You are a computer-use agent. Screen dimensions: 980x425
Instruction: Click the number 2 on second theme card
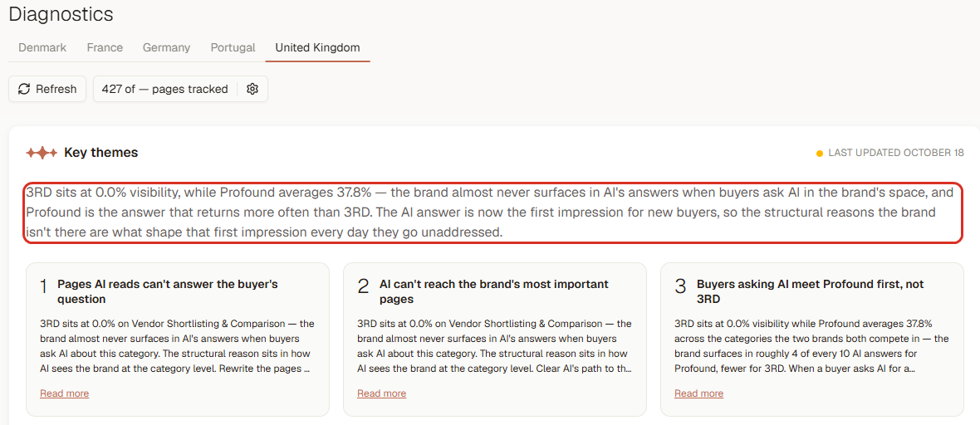tap(364, 287)
